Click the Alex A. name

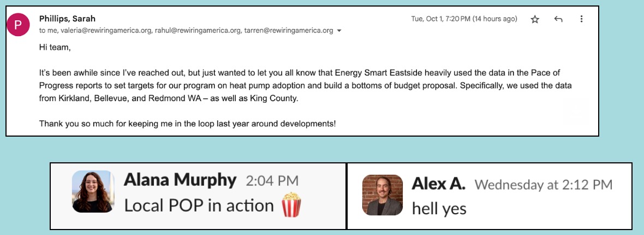(439, 184)
